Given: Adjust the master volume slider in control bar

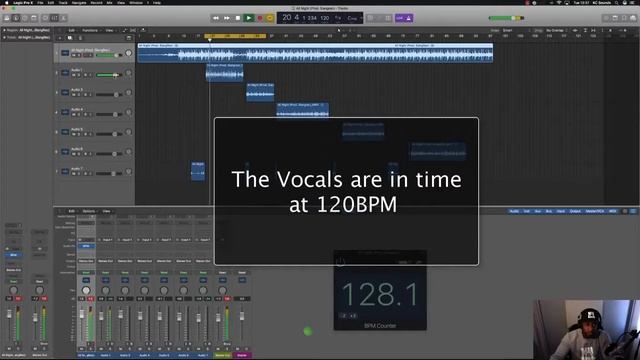Looking at the screenshot, I should [x=506, y=18].
